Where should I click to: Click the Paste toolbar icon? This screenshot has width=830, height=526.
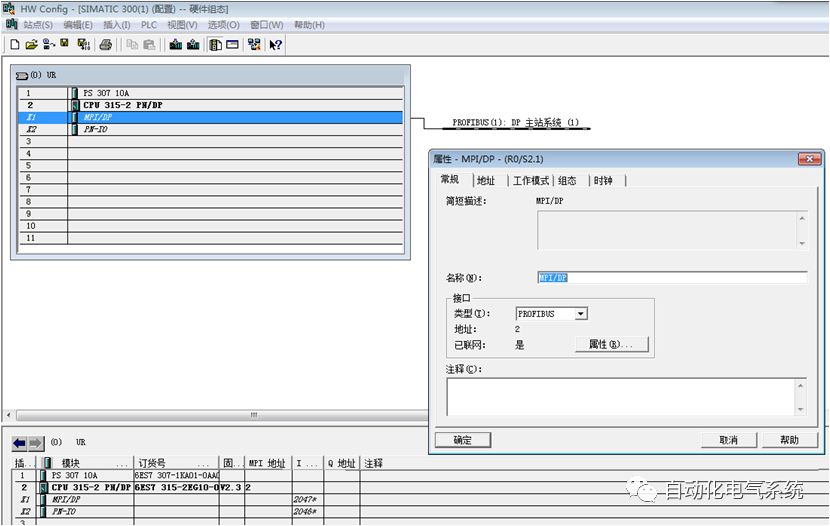tap(149, 45)
